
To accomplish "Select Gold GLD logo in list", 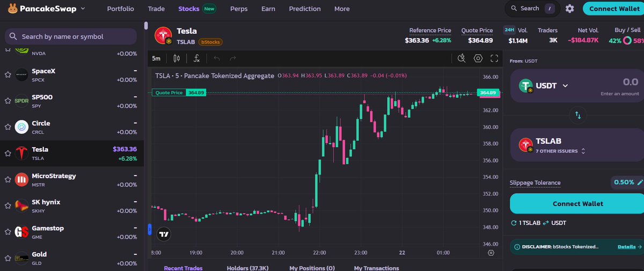I will pyautogui.click(x=21, y=258).
